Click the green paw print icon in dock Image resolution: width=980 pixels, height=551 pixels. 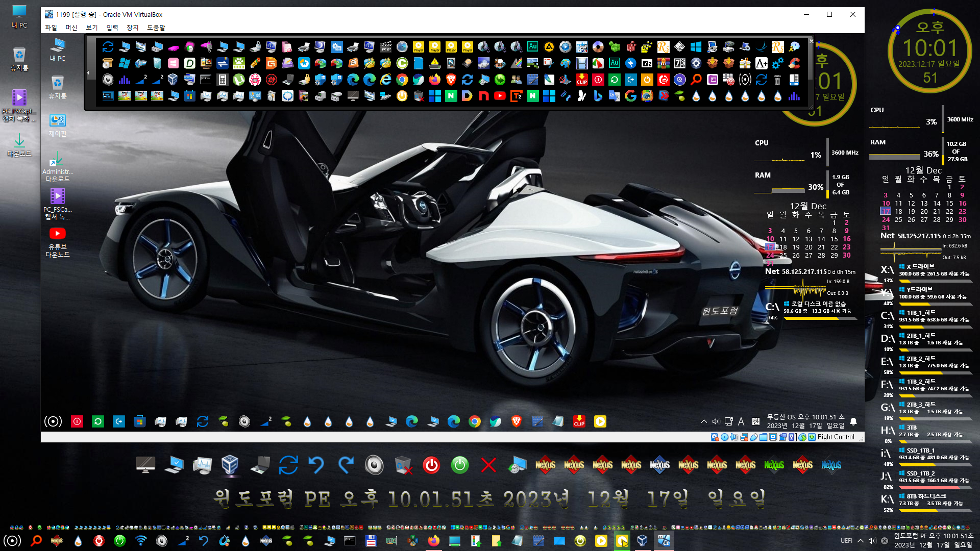tap(239, 63)
